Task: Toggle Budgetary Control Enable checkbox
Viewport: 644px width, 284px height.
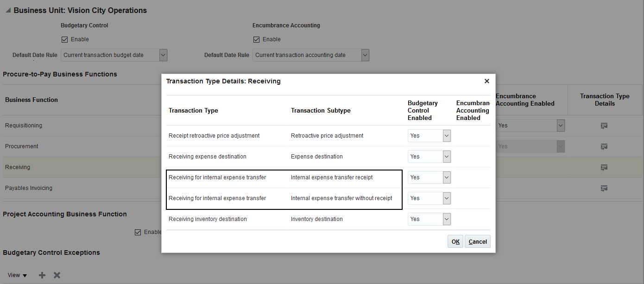Action: tap(65, 39)
